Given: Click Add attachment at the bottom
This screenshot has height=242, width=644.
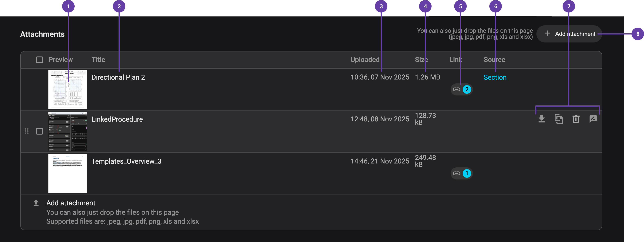Looking at the screenshot, I should click(x=70, y=203).
